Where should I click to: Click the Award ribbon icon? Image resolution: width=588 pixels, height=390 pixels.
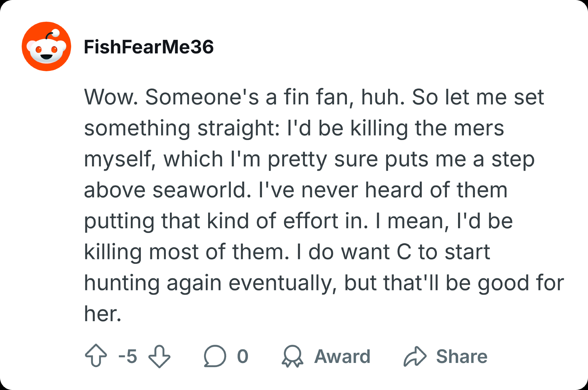pyautogui.click(x=292, y=356)
